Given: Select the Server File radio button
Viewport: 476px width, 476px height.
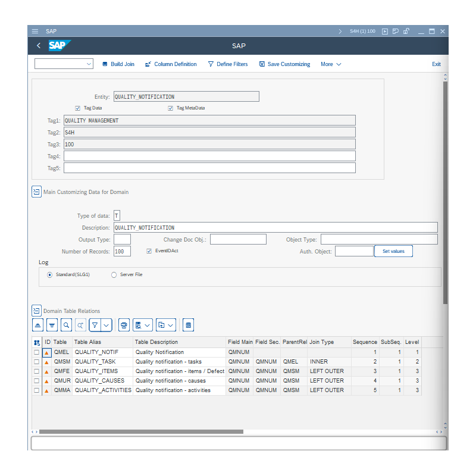Looking at the screenshot, I should (114, 274).
